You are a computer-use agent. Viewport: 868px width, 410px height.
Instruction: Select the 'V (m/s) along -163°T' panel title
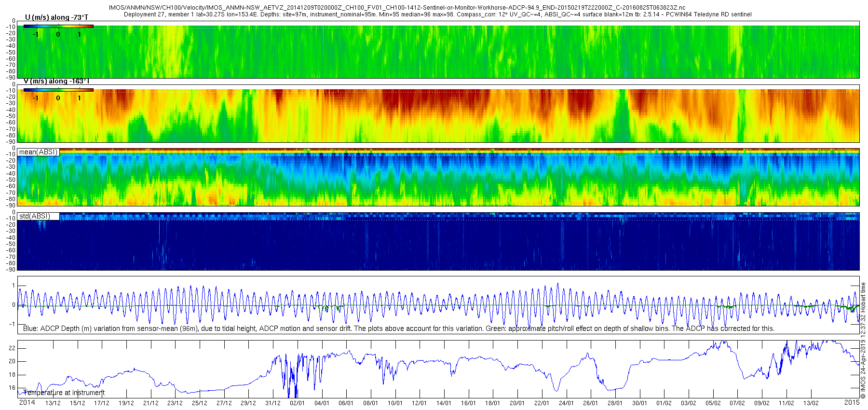tap(56, 81)
